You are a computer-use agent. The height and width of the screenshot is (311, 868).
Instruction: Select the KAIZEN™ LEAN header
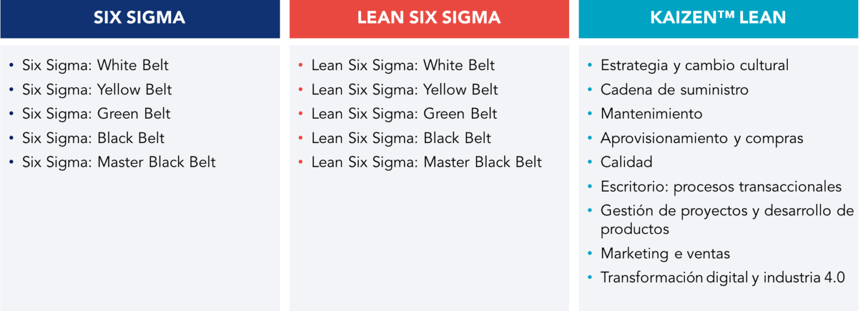718,18
